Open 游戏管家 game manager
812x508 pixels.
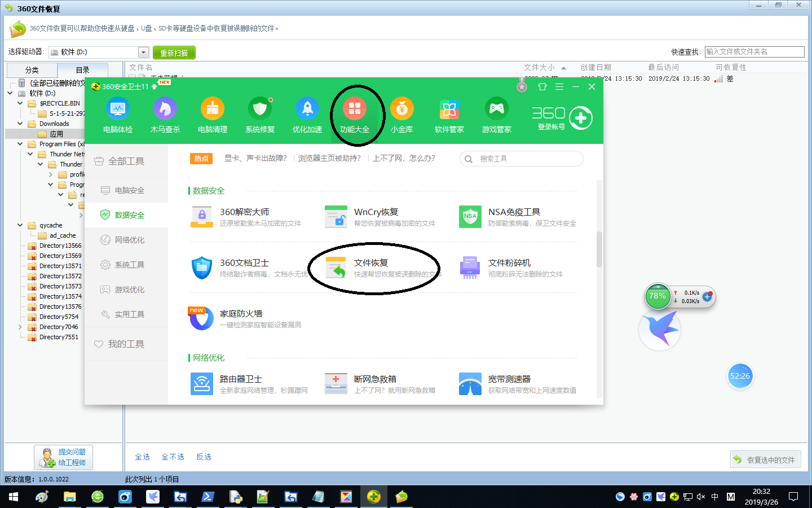[x=497, y=116]
